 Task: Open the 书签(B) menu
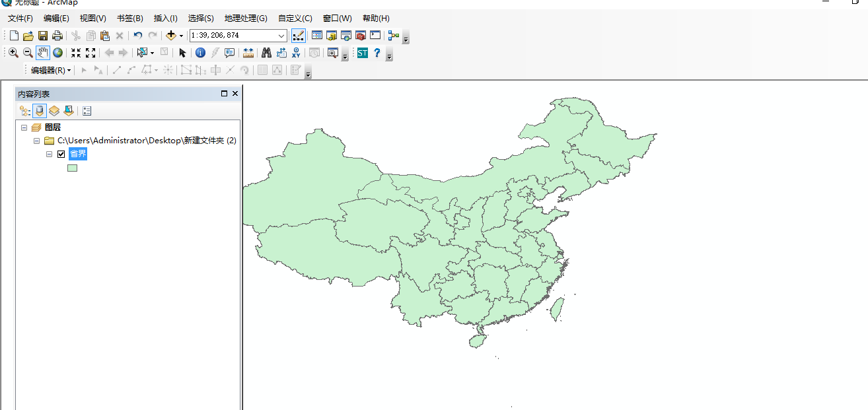tap(129, 18)
